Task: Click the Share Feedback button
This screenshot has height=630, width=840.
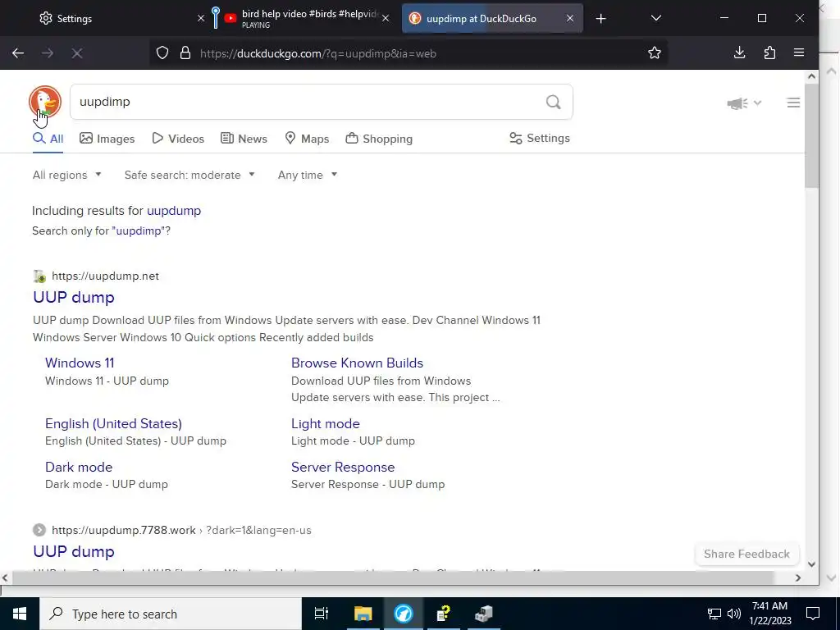Action: (x=746, y=554)
